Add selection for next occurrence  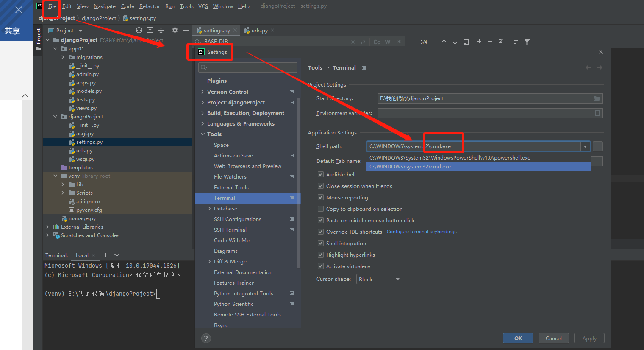pos(480,42)
